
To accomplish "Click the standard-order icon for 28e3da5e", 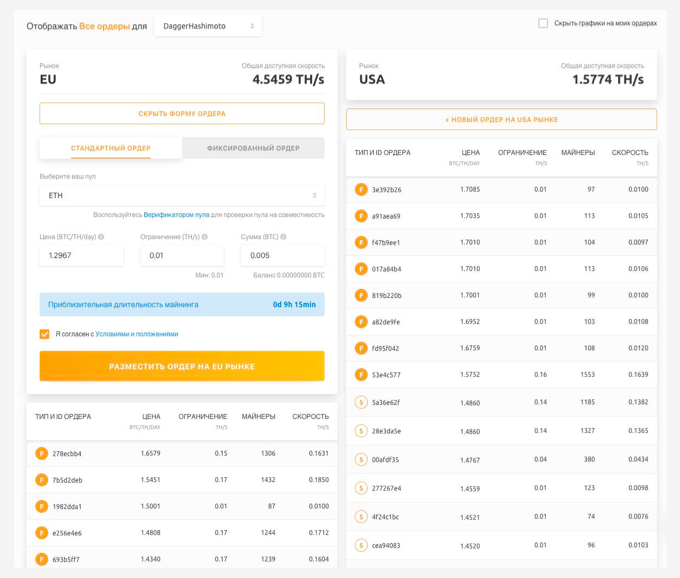I will tap(361, 431).
